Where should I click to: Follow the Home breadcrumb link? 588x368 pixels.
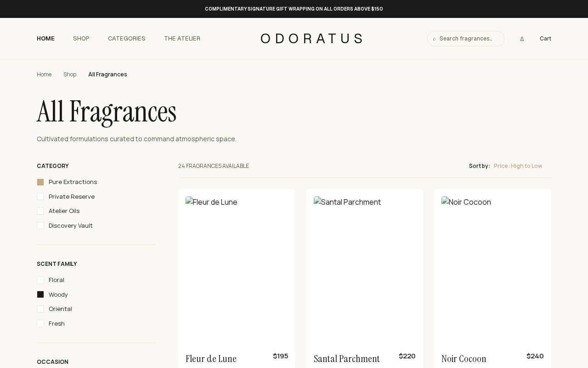(x=44, y=75)
